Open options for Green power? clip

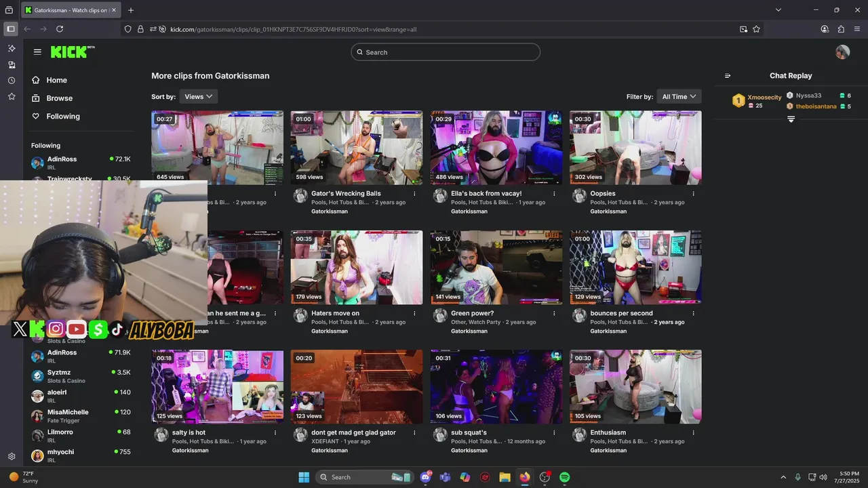click(x=554, y=313)
